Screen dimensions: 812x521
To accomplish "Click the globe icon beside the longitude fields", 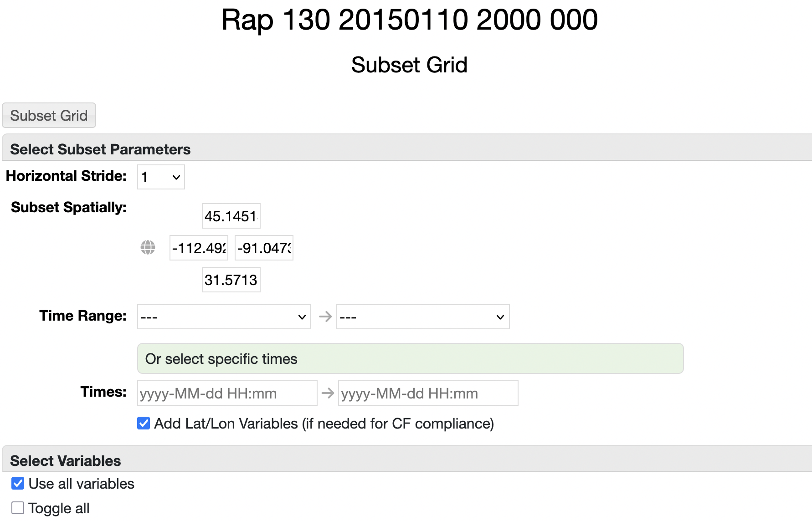I will pos(148,248).
